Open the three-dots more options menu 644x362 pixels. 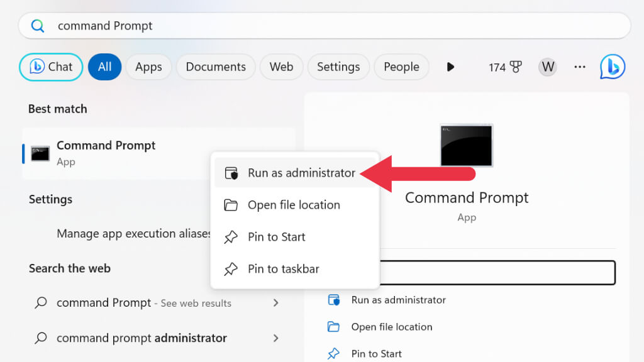[580, 67]
